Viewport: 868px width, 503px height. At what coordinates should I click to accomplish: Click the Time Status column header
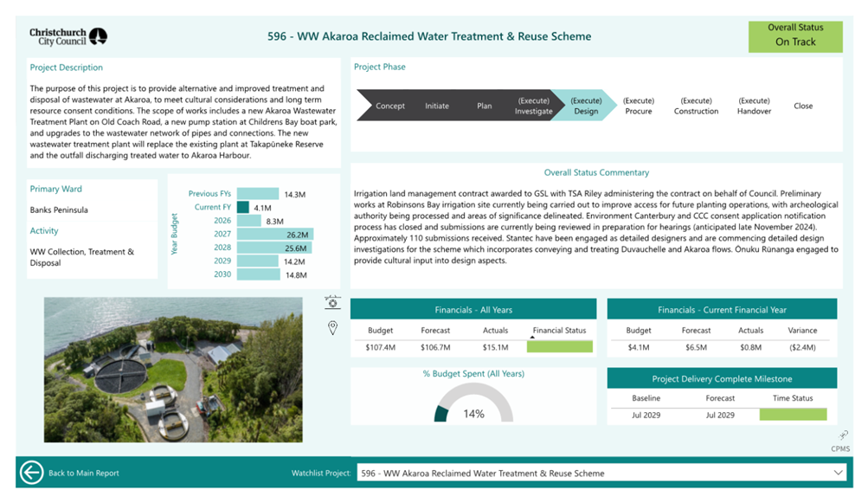tap(793, 397)
